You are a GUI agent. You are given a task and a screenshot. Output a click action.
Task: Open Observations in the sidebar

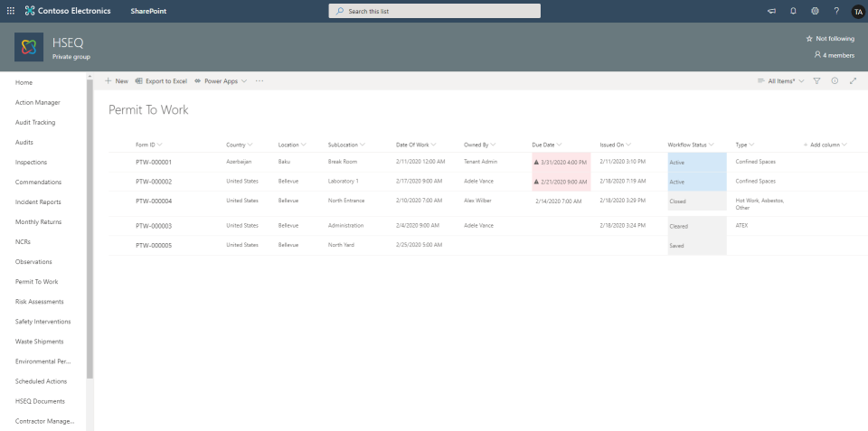pos(33,262)
